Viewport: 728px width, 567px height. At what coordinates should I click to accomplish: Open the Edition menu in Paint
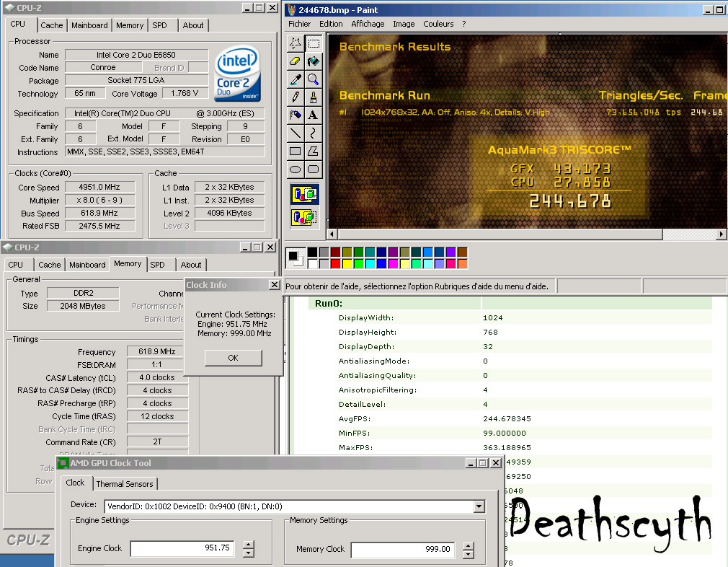(331, 24)
